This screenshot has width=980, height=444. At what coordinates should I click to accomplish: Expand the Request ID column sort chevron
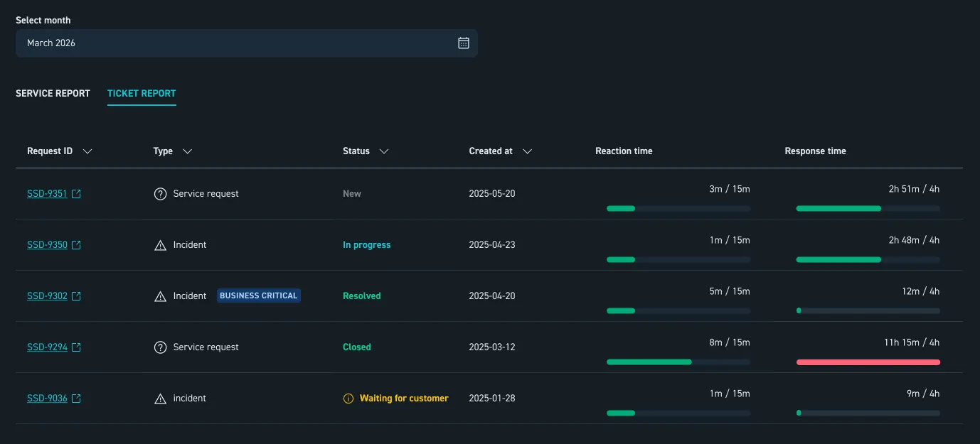coord(87,151)
